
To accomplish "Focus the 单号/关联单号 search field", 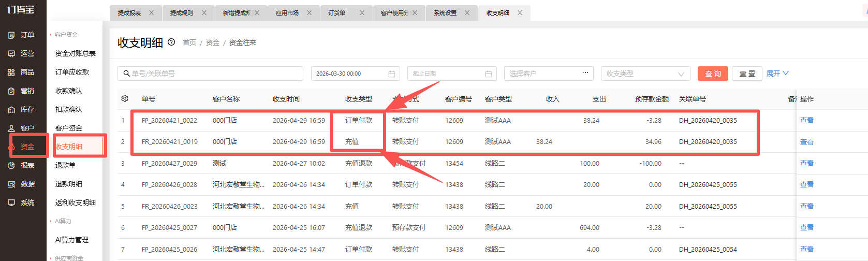I will click(210, 74).
